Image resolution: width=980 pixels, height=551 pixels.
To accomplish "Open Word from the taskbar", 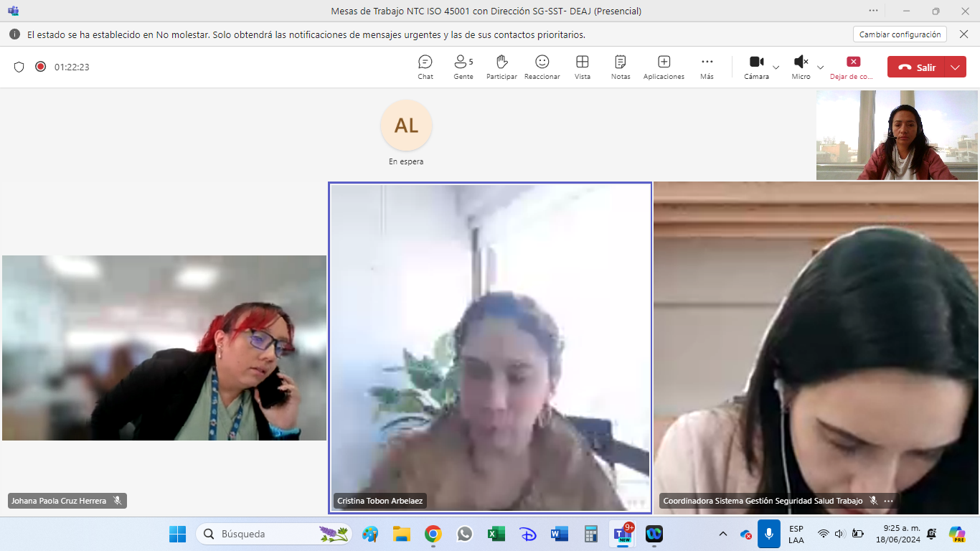I will click(x=559, y=534).
